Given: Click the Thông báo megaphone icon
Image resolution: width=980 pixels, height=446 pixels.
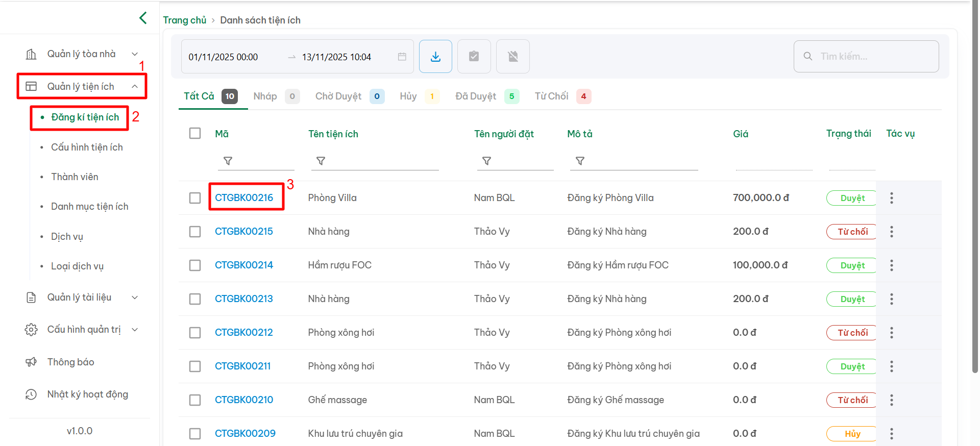Looking at the screenshot, I should click(31, 362).
